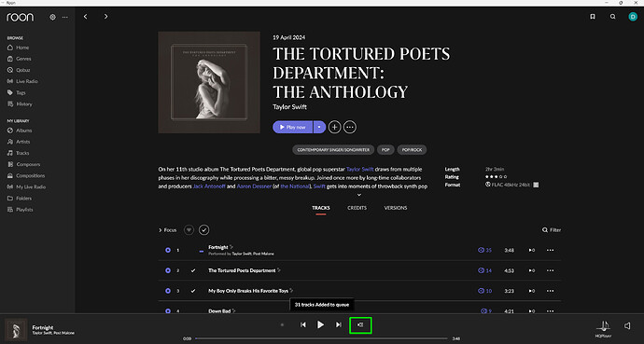Go forward with the right arrow
Screen dimensions: 644x344
(x=105, y=17)
